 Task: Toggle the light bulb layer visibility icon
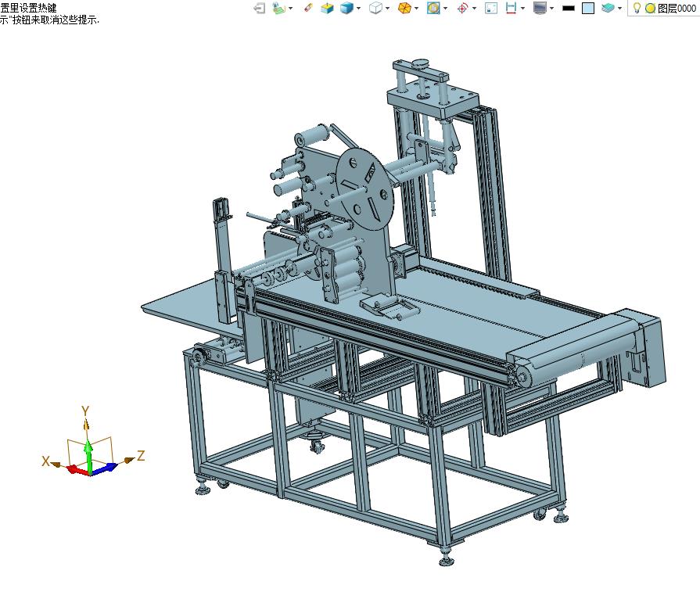pos(637,8)
